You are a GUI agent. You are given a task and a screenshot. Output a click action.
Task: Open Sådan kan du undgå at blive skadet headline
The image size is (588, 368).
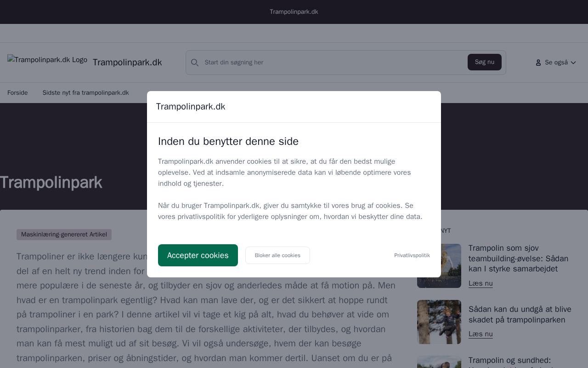[x=520, y=315]
